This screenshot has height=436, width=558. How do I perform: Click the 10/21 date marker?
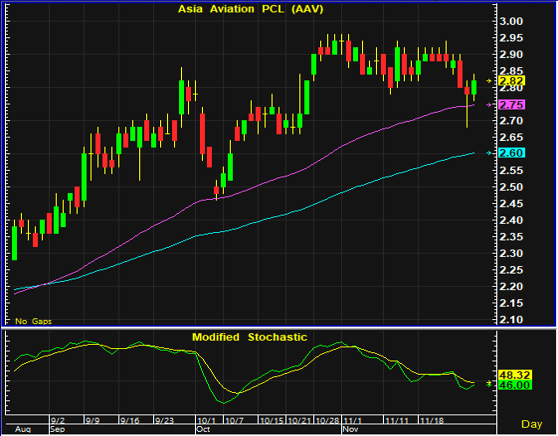pyautogui.click(x=299, y=420)
